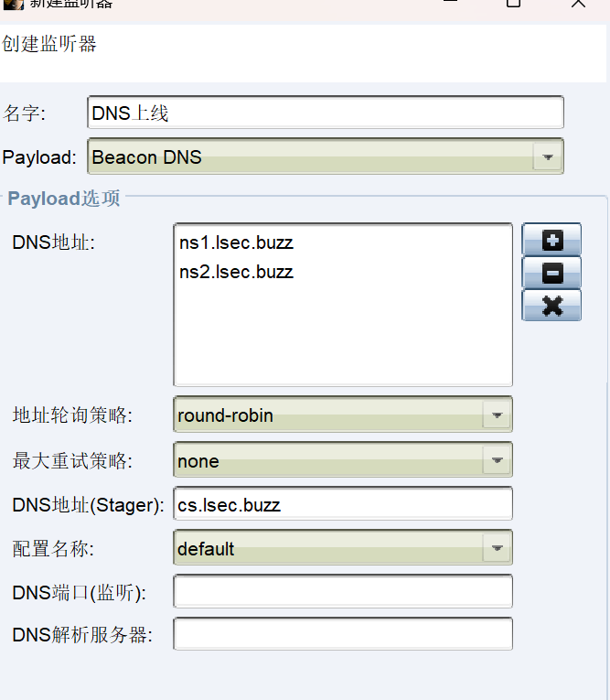Minimize the new listener window

tap(448, 3)
